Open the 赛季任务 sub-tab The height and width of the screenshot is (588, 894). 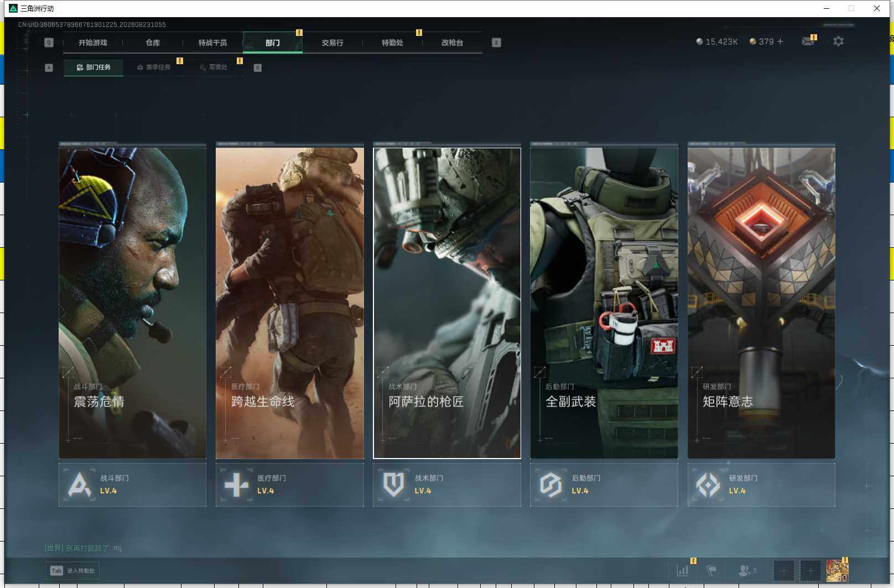point(154,67)
